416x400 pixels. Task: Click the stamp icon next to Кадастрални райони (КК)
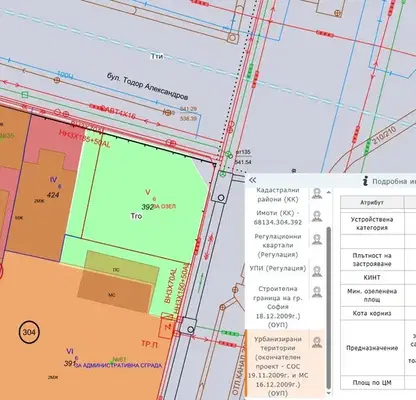[317, 193]
